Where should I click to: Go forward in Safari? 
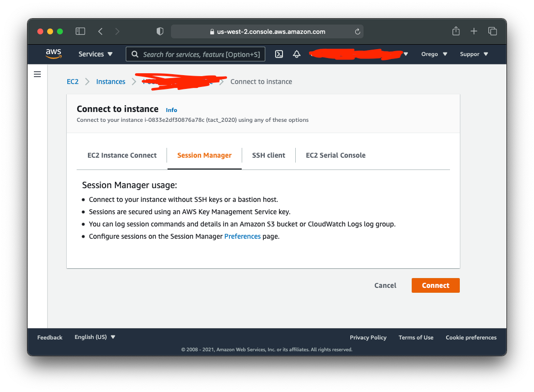coord(117,31)
